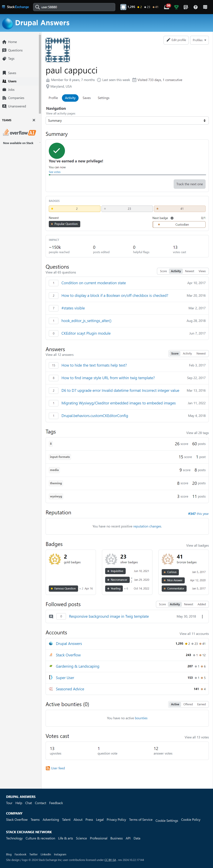Click the gear icon beside Next badge

tap(172, 218)
